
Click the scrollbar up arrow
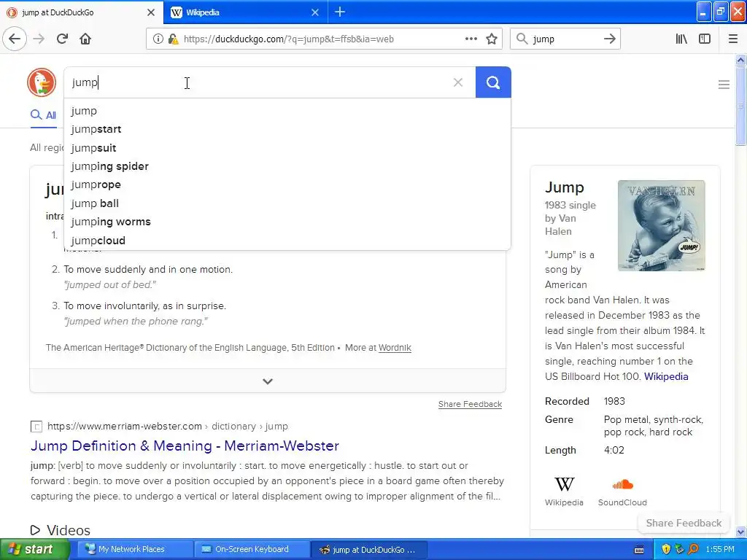click(x=740, y=60)
